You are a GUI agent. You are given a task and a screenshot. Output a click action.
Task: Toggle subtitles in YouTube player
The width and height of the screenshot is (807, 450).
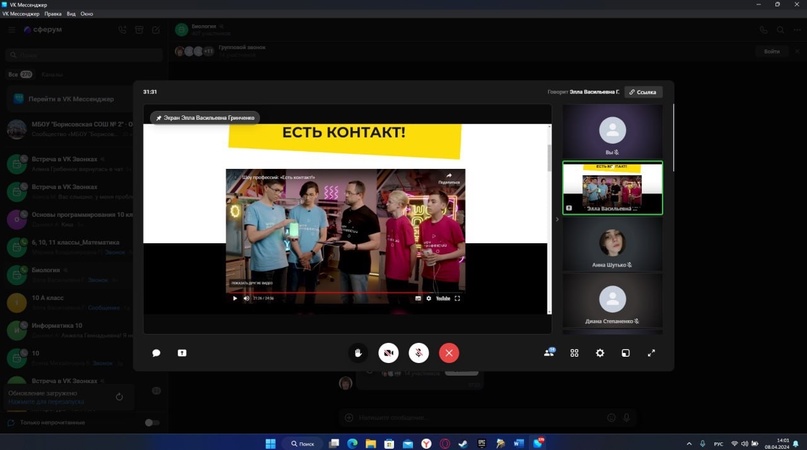[418, 298]
